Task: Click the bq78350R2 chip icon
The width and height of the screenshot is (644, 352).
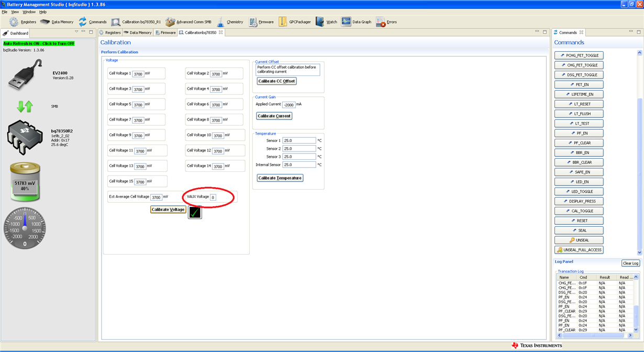Action: click(x=25, y=138)
